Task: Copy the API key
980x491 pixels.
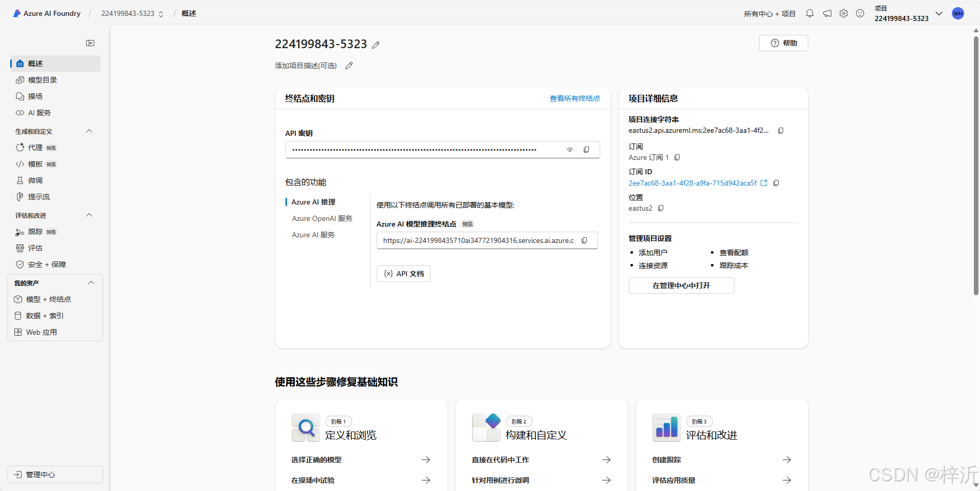Action: [x=586, y=150]
